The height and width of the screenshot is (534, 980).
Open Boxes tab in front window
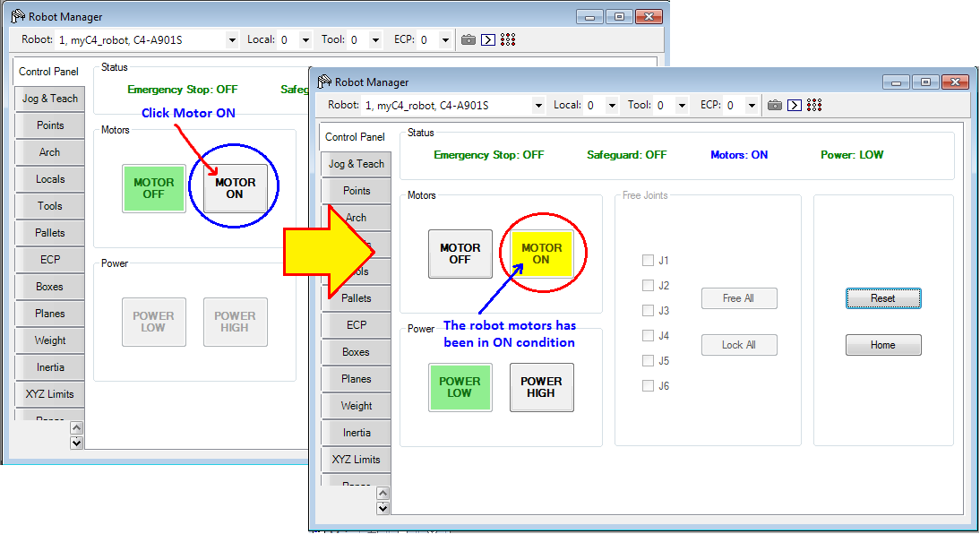pos(357,352)
